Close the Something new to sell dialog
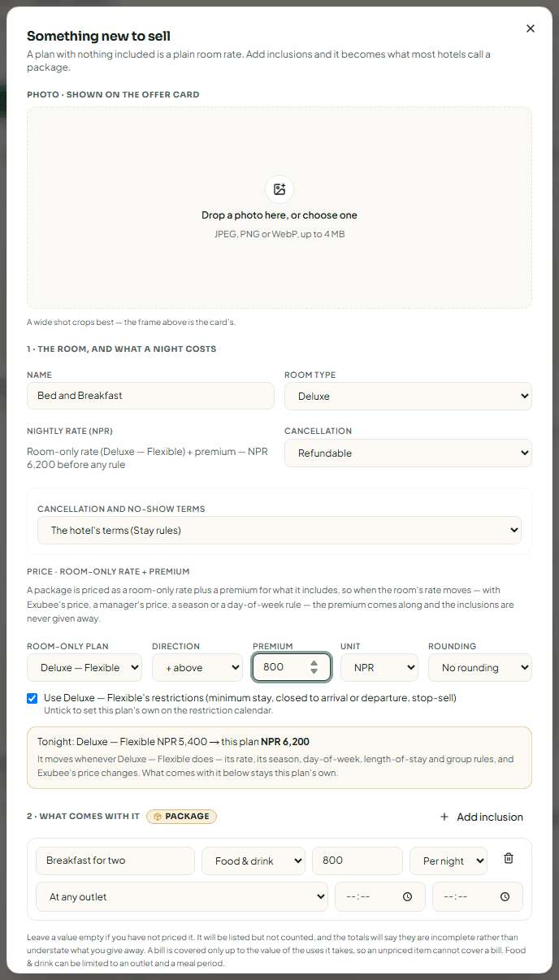559x980 pixels. coord(531,28)
